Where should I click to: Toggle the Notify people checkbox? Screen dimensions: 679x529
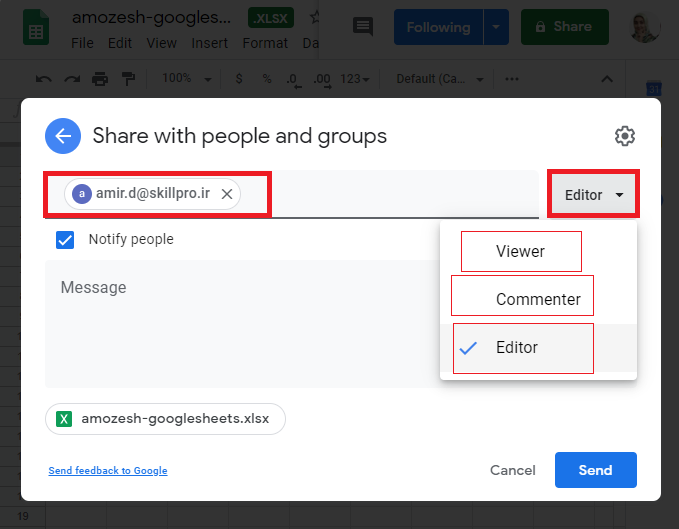click(x=65, y=240)
